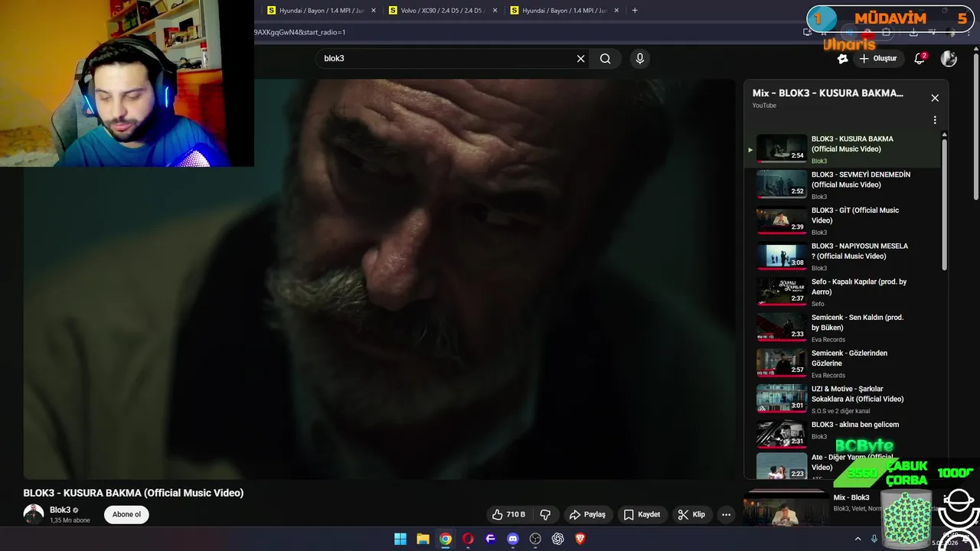Open Blok3 channel name link

pyautogui.click(x=60, y=510)
